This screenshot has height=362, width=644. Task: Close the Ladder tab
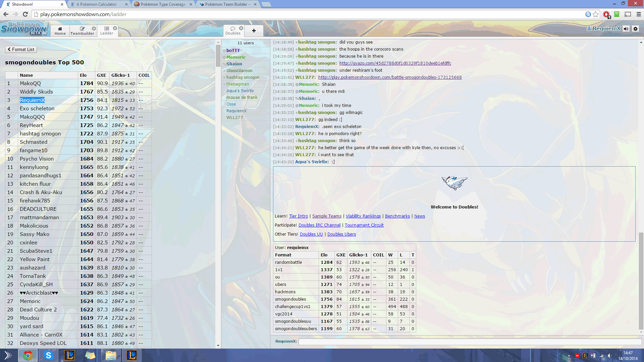pyautogui.click(x=115, y=28)
